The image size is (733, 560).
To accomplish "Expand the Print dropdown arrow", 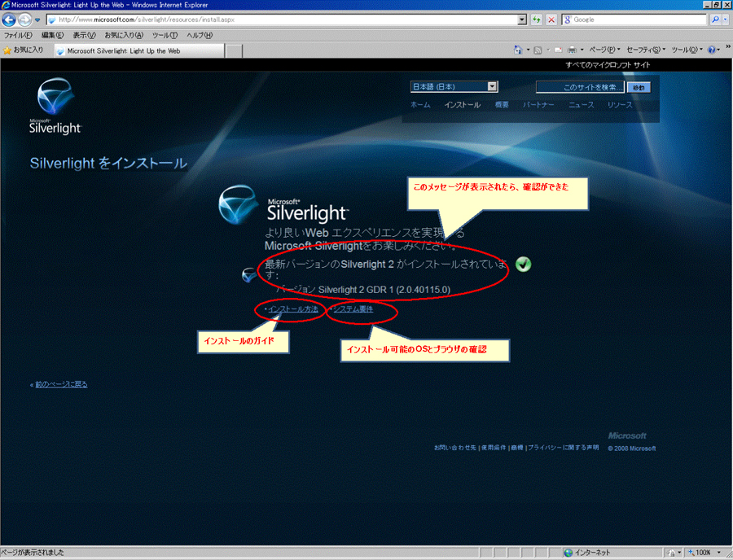I will pyautogui.click(x=582, y=50).
